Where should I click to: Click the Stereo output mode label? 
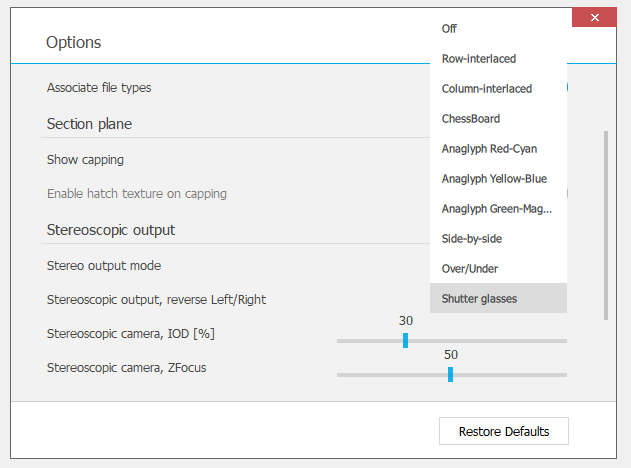click(104, 266)
